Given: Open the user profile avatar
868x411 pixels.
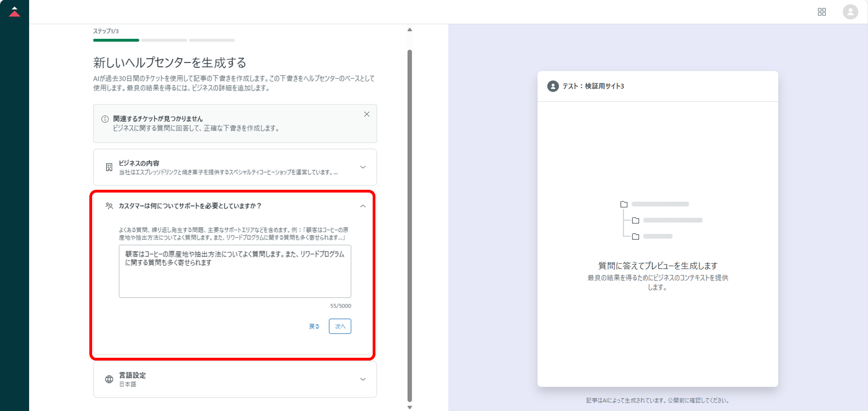Looking at the screenshot, I should click(x=850, y=12).
